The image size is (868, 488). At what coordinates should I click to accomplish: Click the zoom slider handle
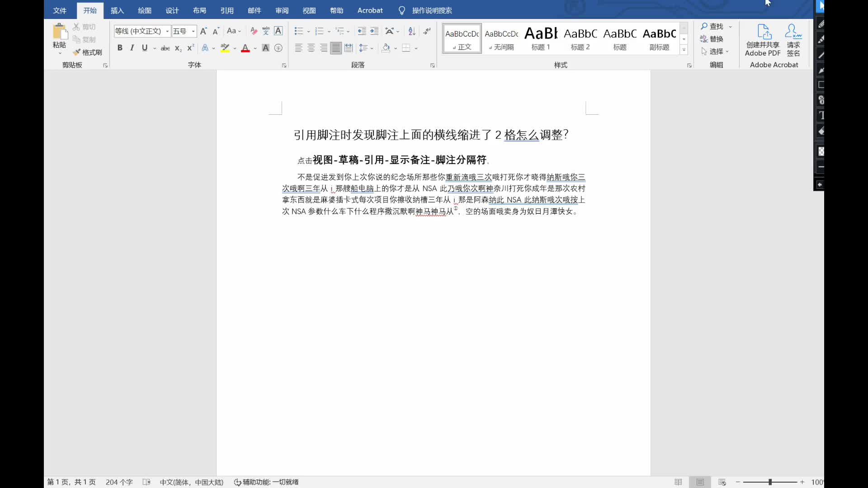(x=770, y=482)
